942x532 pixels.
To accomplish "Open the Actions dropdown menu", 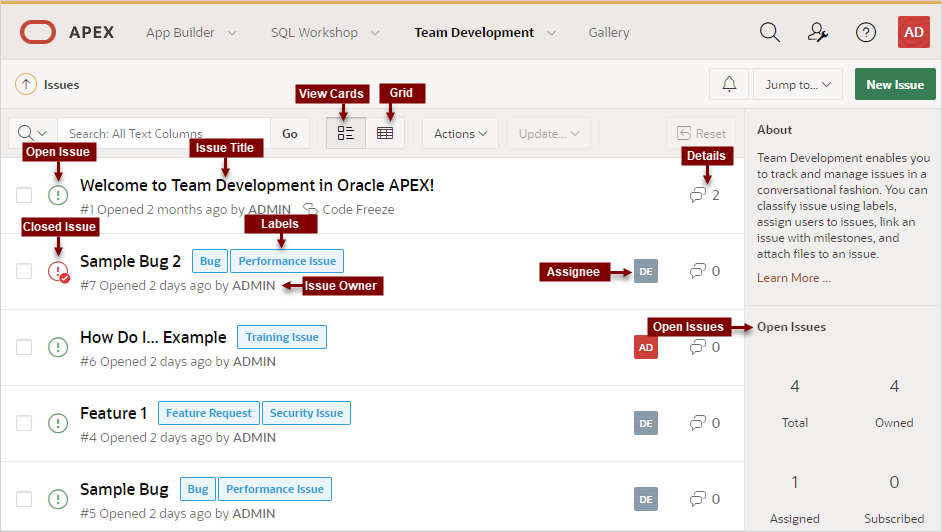I will tap(460, 133).
